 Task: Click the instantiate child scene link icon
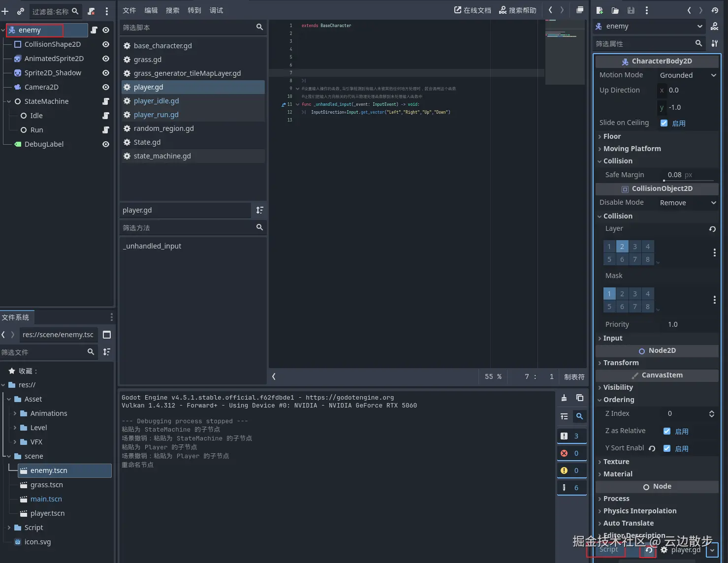coord(20,11)
